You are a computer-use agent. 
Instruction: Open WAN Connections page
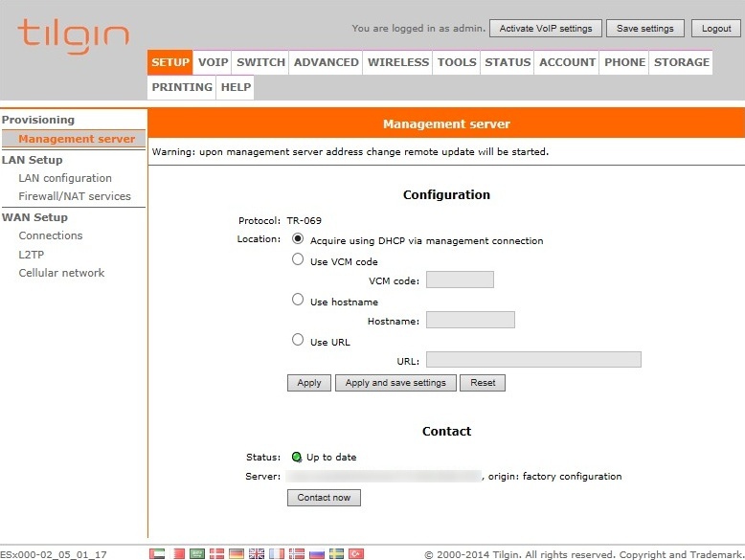tap(51, 235)
